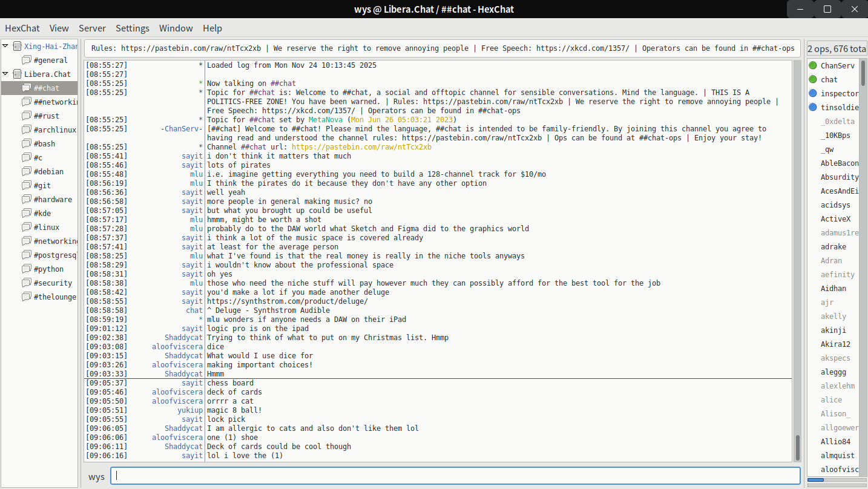Click the blue dot beside inspector user
Image resolution: width=868 pixels, height=489 pixels.
click(813, 93)
